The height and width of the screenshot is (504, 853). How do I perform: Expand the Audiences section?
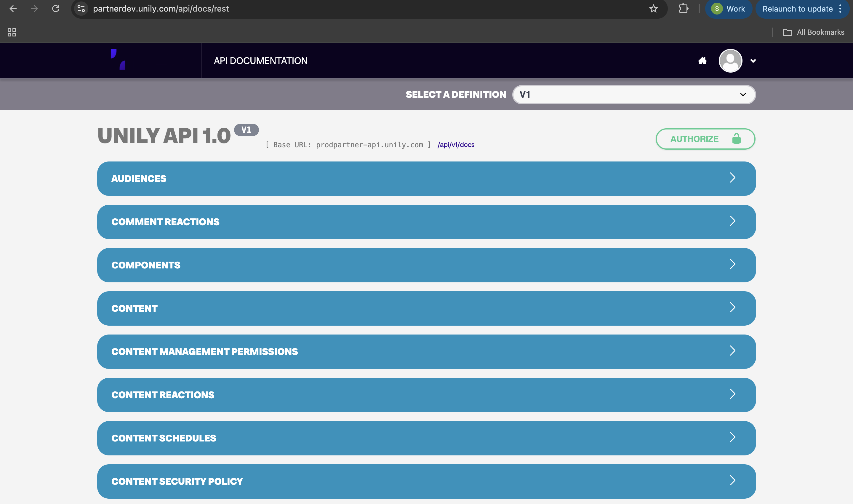click(426, 179)
